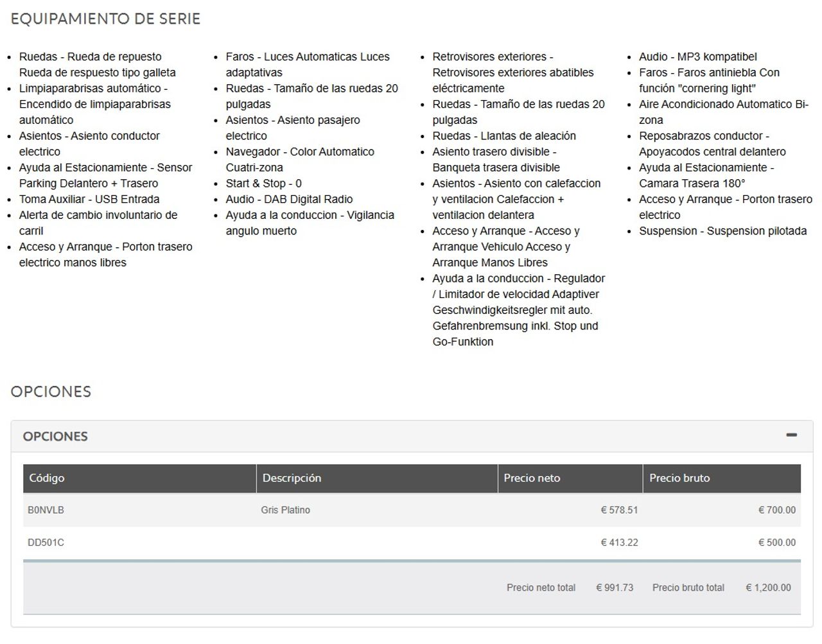Click the total gross price € 1,200.00

point(768,587)
